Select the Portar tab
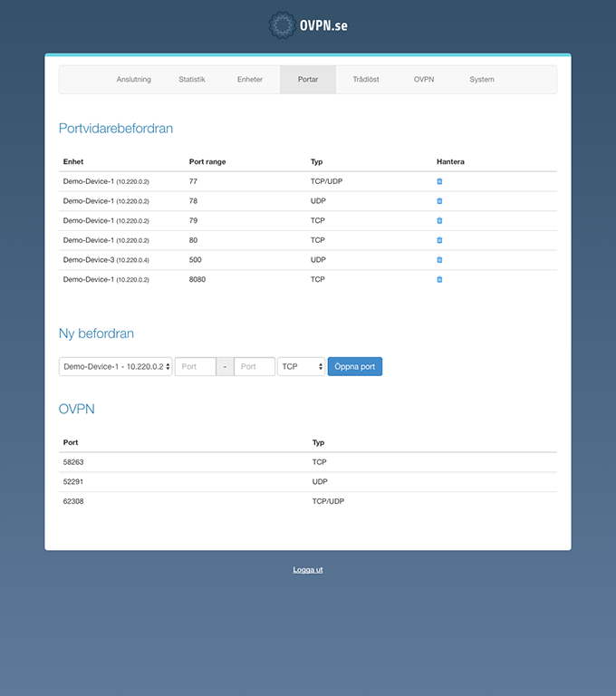616x696 pixels. click(x=308, y=80)
